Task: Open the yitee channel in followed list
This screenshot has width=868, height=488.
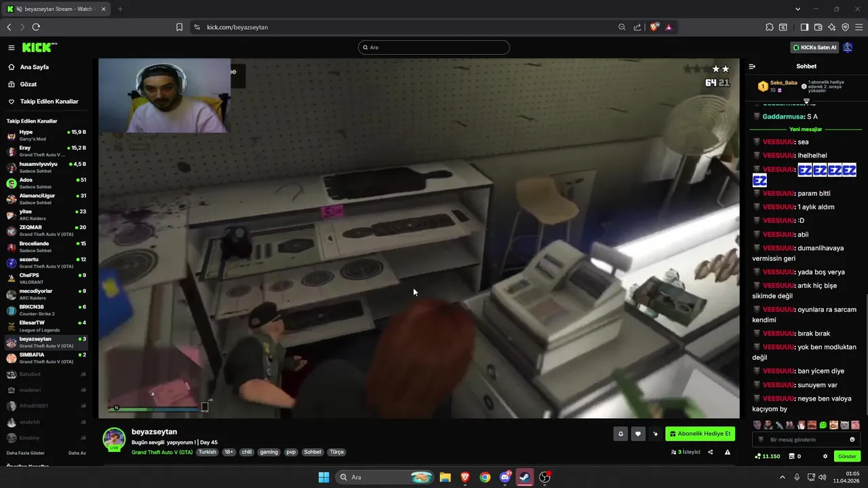Action: tap(46, 214)
